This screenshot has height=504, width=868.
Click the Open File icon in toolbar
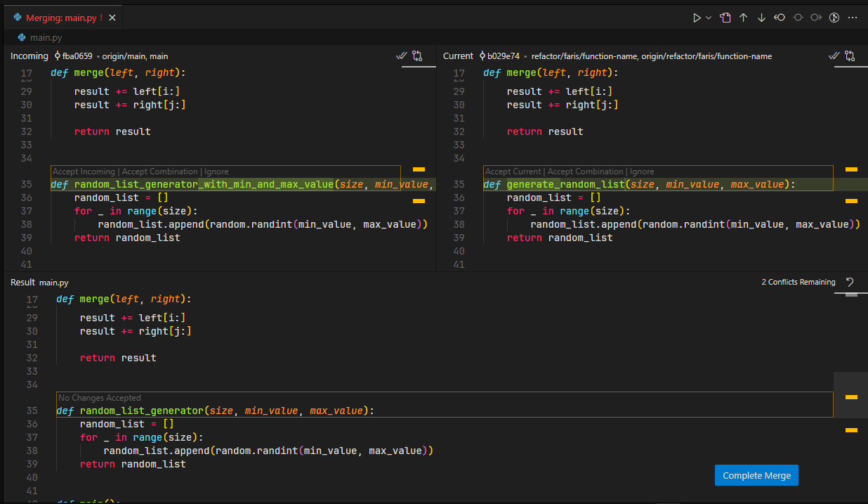725,18
